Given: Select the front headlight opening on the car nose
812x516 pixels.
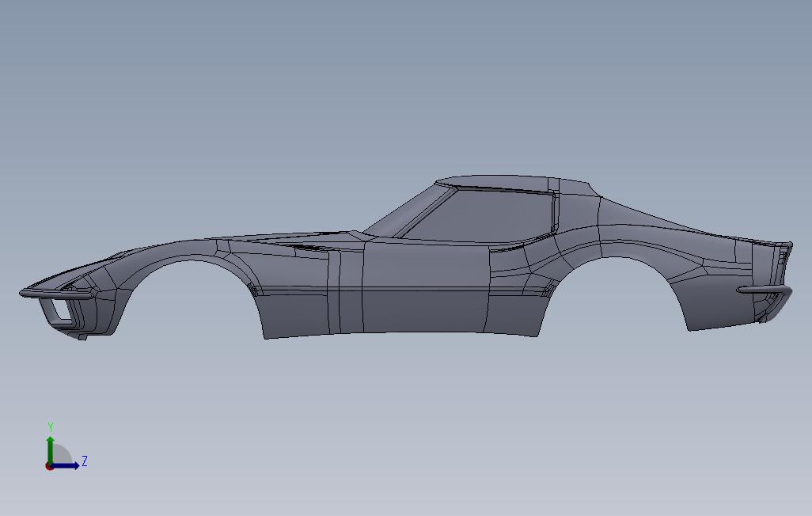Looking at the screenshot, I should [x=61, y=311].
